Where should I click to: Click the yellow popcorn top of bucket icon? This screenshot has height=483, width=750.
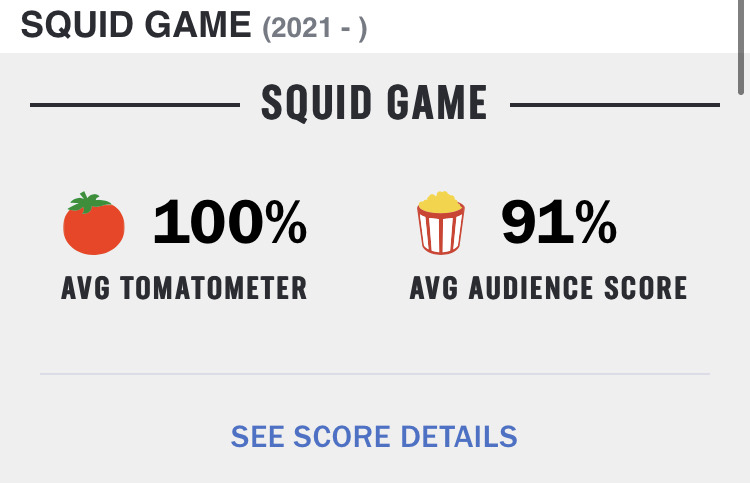click(x=440, y=204)
